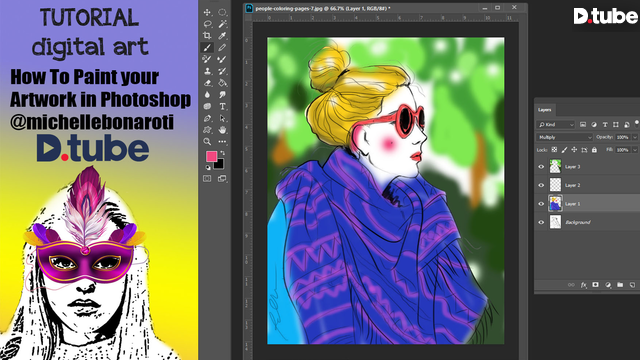Toggle visibility of Layer 2

pyautogui.click(x=541, y=185)
